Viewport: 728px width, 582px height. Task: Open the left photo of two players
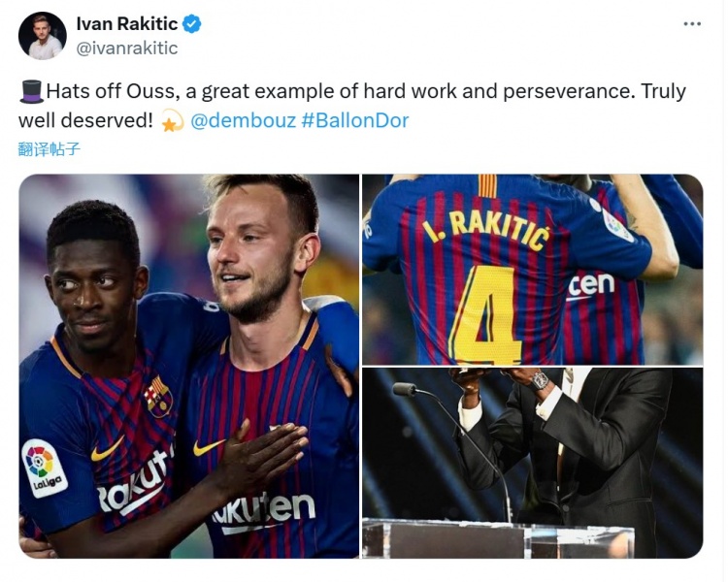(189, 367)
